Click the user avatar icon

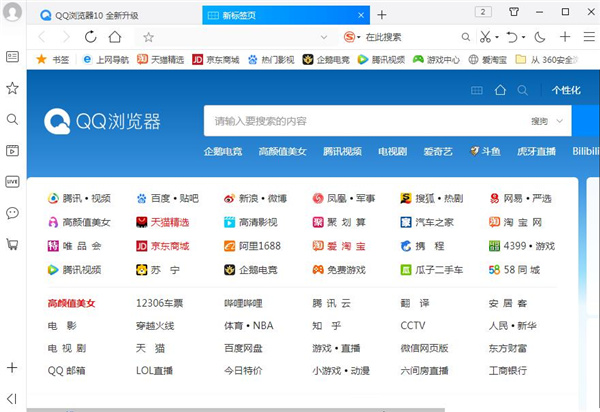point(12,12)
